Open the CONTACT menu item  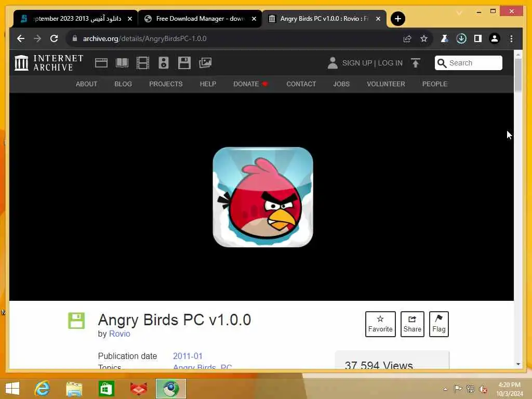(x=301, y=84)
